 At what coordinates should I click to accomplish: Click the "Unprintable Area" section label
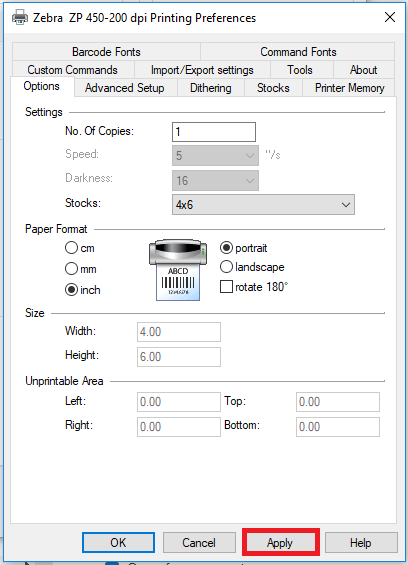coord(64,381)
